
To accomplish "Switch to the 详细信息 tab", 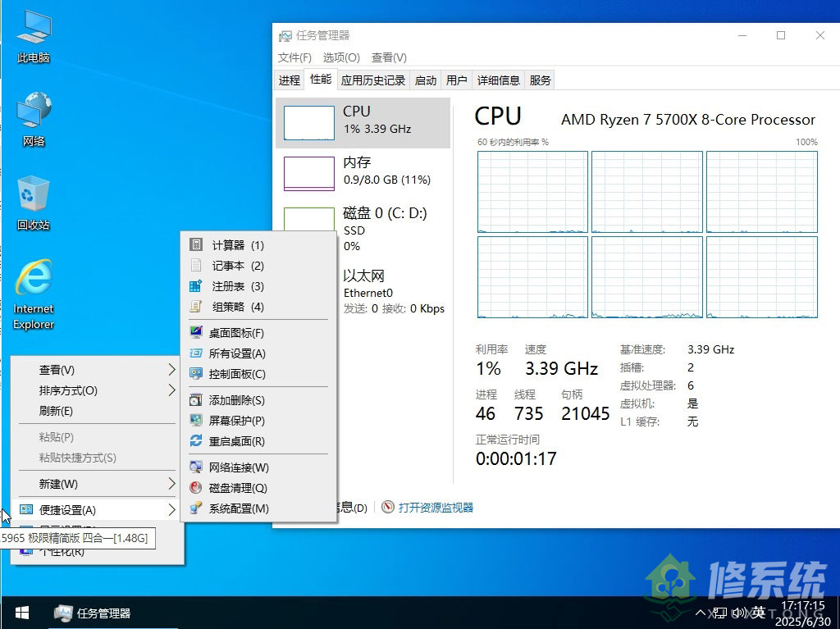I will coord(500,80).
